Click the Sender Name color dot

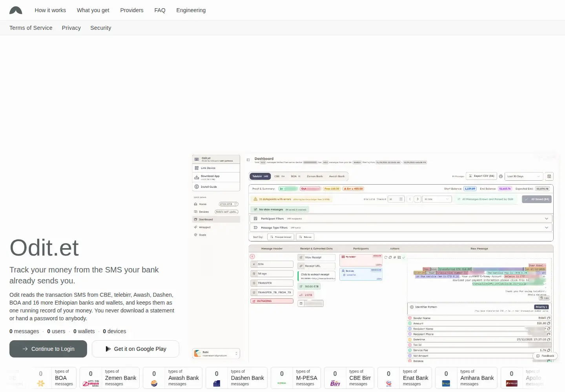click(x=410, y=318)
